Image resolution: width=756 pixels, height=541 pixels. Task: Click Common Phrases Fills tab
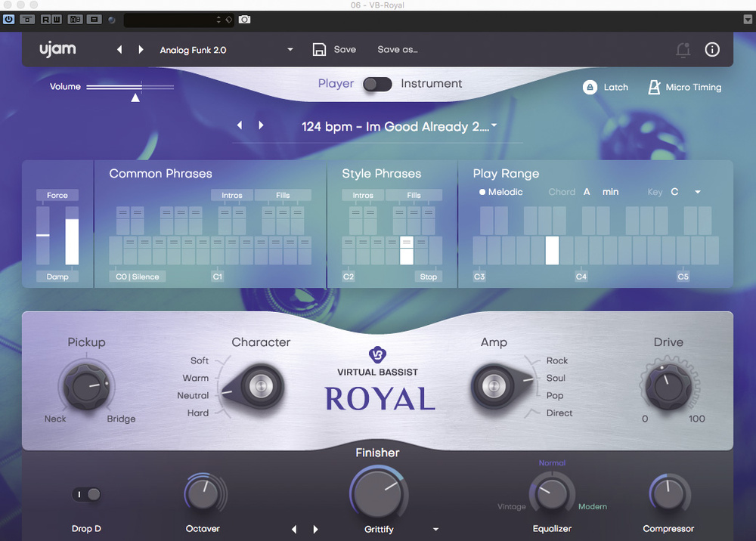(x=283, y=195)
